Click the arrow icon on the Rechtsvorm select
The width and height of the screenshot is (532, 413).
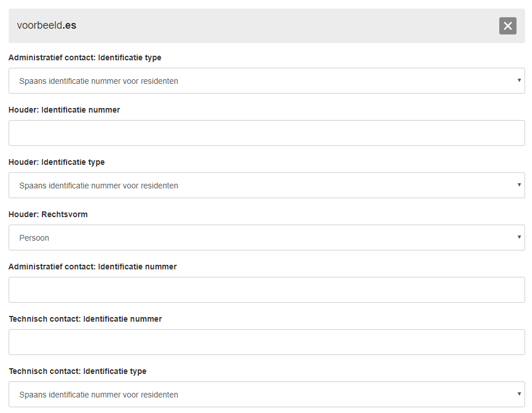pos(519,237)
